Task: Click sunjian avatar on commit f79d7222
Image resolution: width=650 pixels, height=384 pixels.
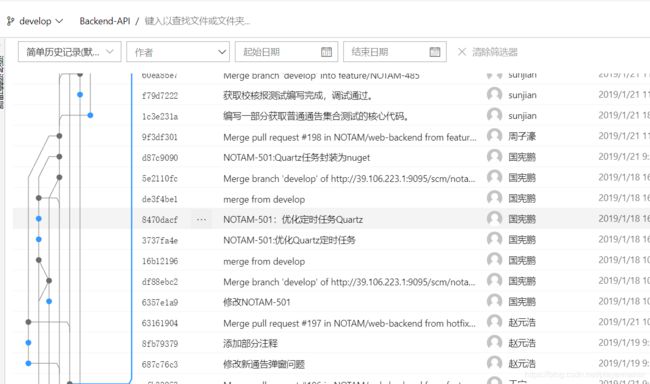Action: coord(494,94)
